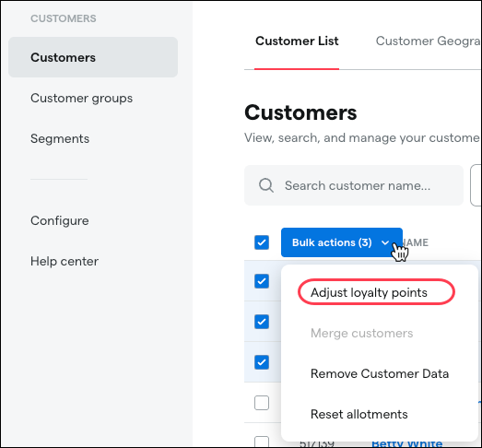
Task: Open the Configure sidebar entry
Action: tap(60, 220)
